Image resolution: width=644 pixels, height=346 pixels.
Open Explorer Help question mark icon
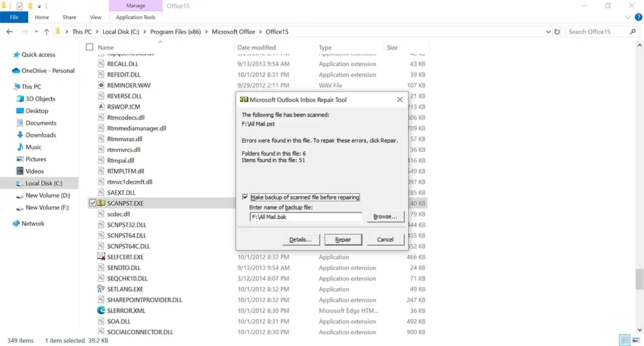pyautogui.click(x=638, y=17)
